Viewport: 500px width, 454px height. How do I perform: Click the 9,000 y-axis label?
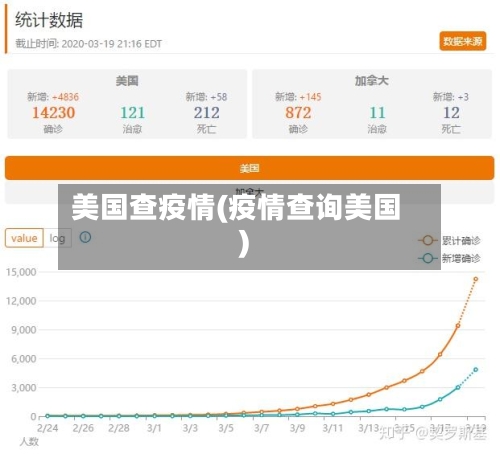[x=24, y=330]
